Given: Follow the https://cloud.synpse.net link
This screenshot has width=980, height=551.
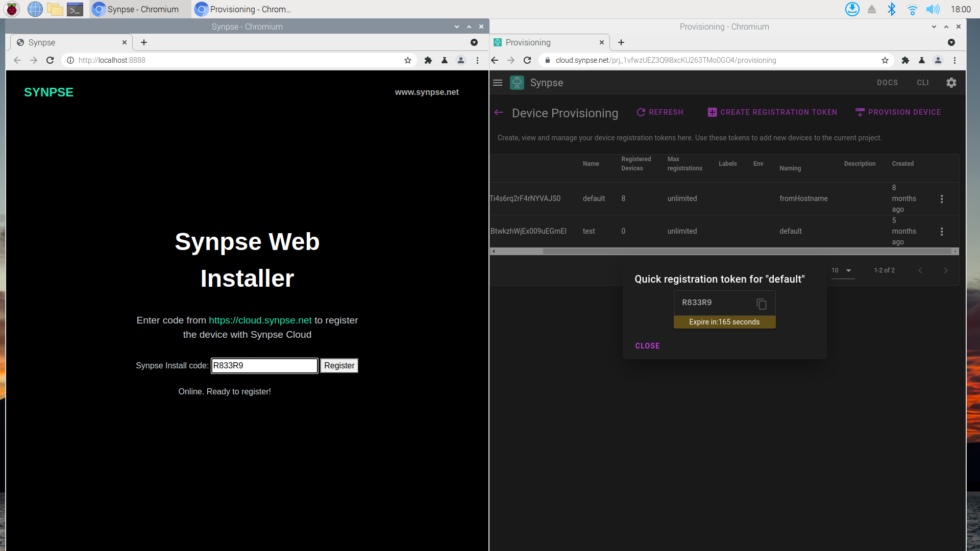Looking at the screenshot, I should point(260,320).
